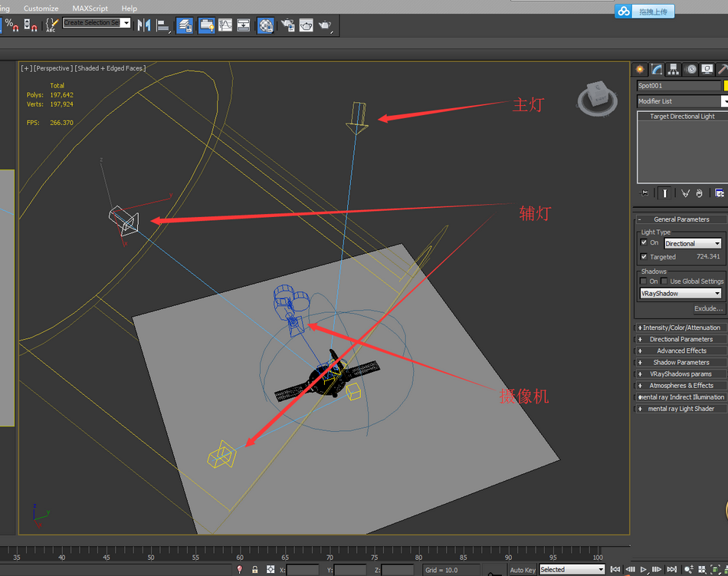The image size is (728, 576).
Task: Click the Exclude... button
Action: coord(708,308)
